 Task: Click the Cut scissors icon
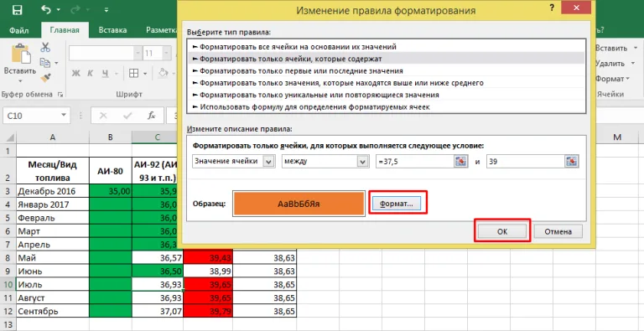tap(45, 48)
